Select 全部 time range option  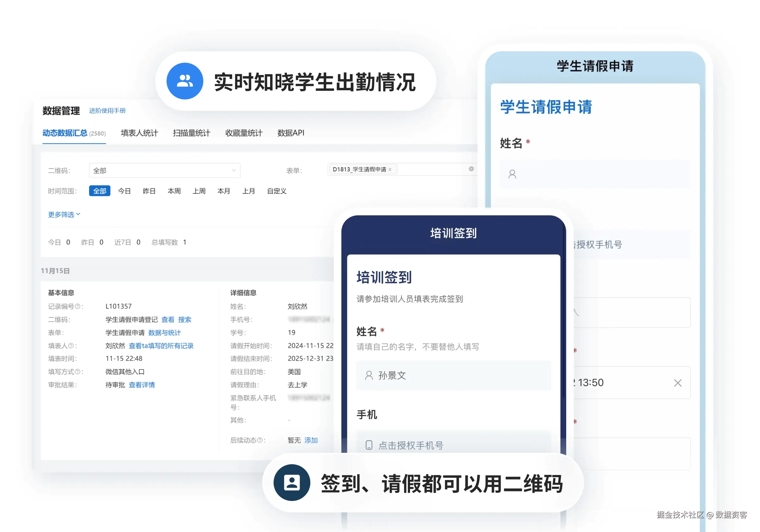[99, 191]
